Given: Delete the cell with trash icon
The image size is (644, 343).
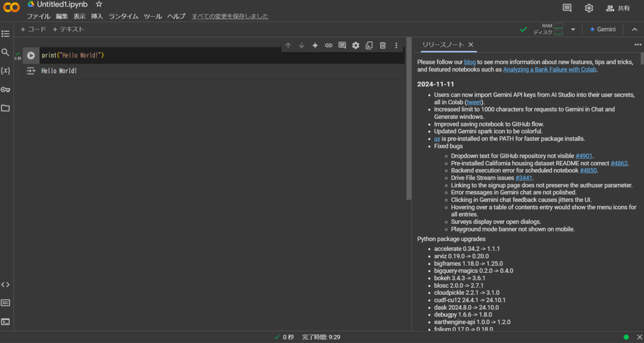Looking at the screenshot, I should tap(383, 46).
